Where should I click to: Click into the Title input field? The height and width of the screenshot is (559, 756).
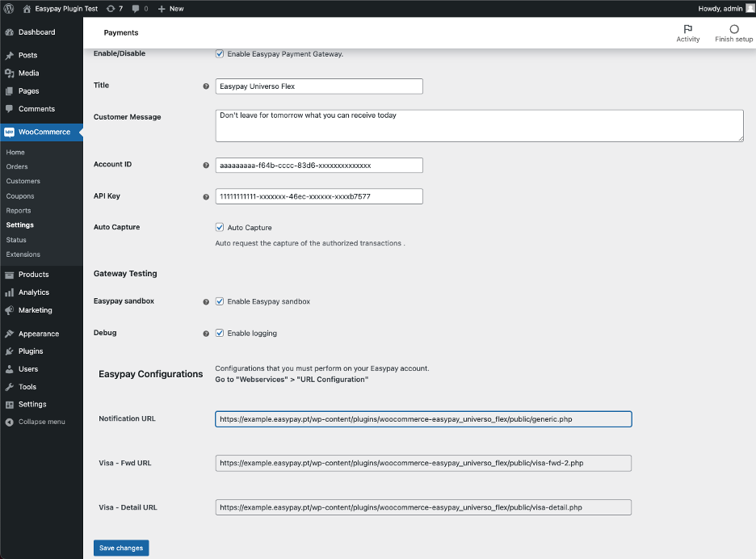[x=319, y=86]
